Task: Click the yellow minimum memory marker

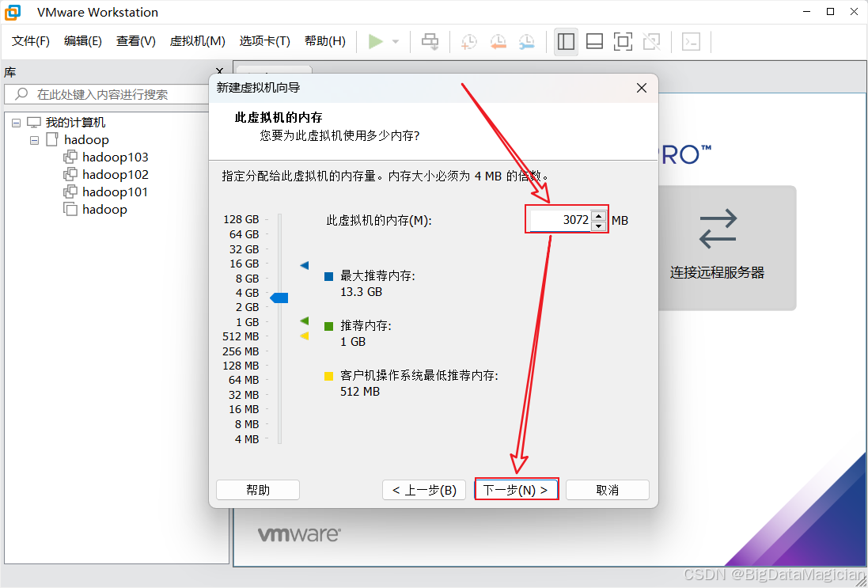Action: point(304,336)
